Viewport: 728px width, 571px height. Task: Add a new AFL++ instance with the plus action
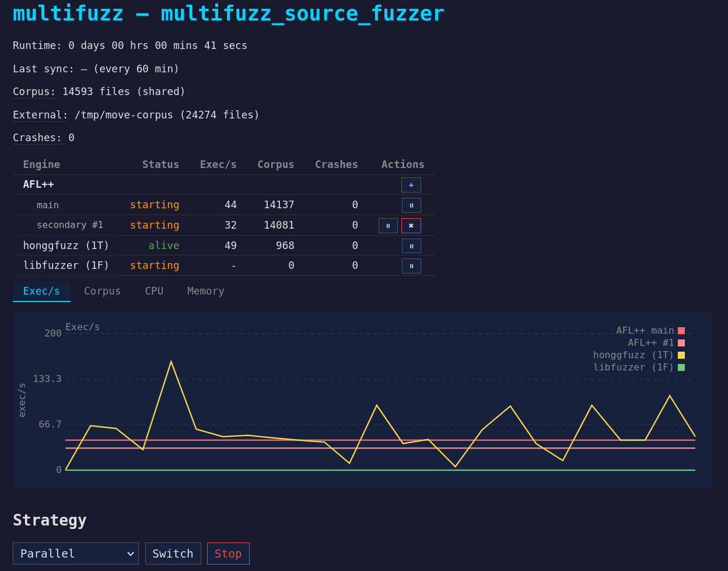[411, 184]
